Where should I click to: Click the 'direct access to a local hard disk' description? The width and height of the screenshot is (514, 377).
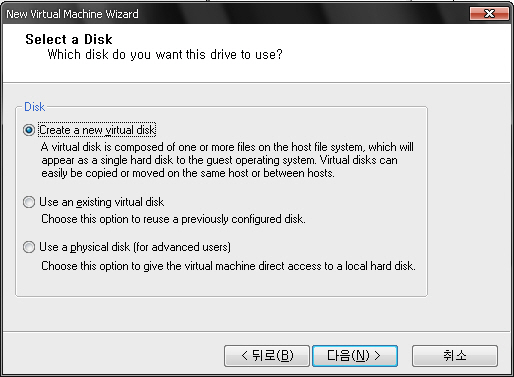[228, 266]
